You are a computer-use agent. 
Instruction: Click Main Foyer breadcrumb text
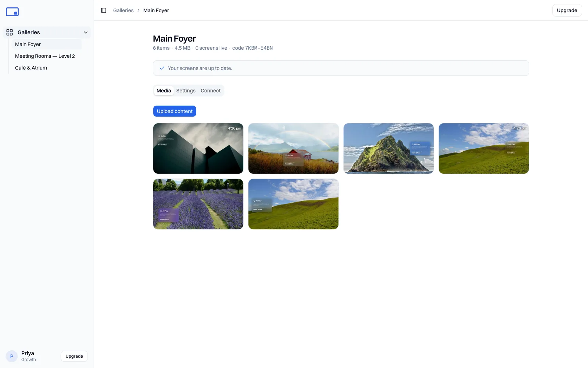tap(156, 10)
